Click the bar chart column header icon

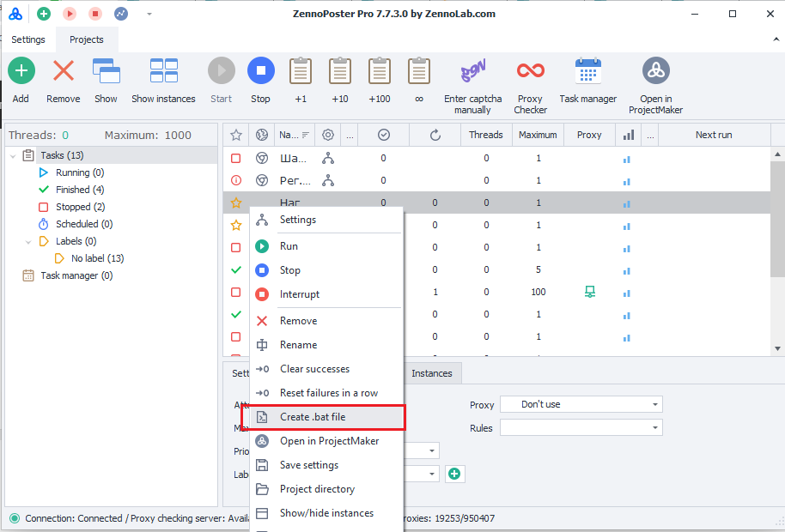[629, 135]
